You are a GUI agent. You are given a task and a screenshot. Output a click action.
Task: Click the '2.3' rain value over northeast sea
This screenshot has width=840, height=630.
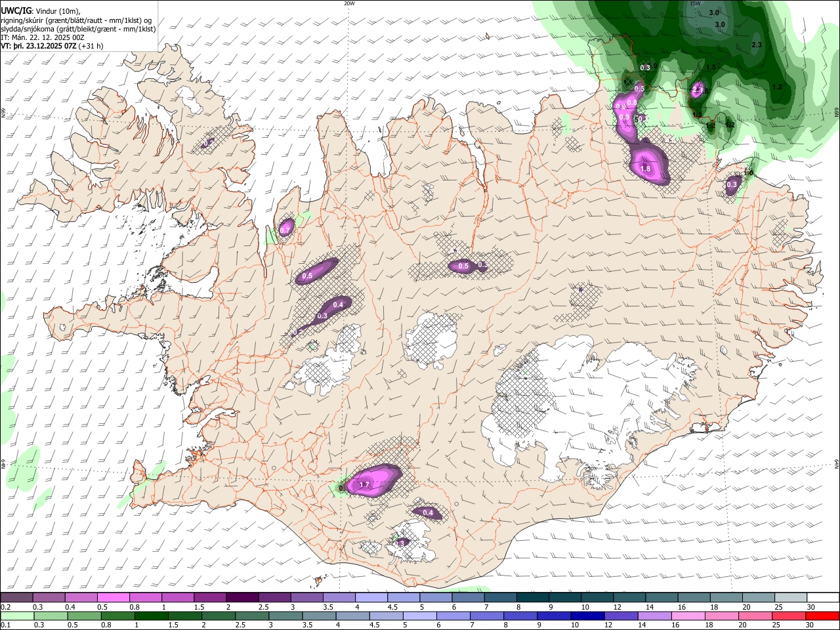point(756,45)
